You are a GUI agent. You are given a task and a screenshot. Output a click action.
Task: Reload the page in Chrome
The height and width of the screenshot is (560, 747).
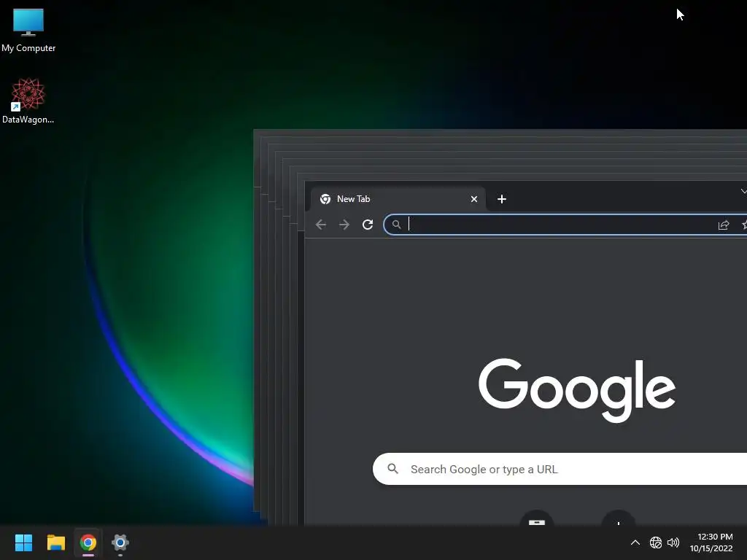(x=368, y=225)
